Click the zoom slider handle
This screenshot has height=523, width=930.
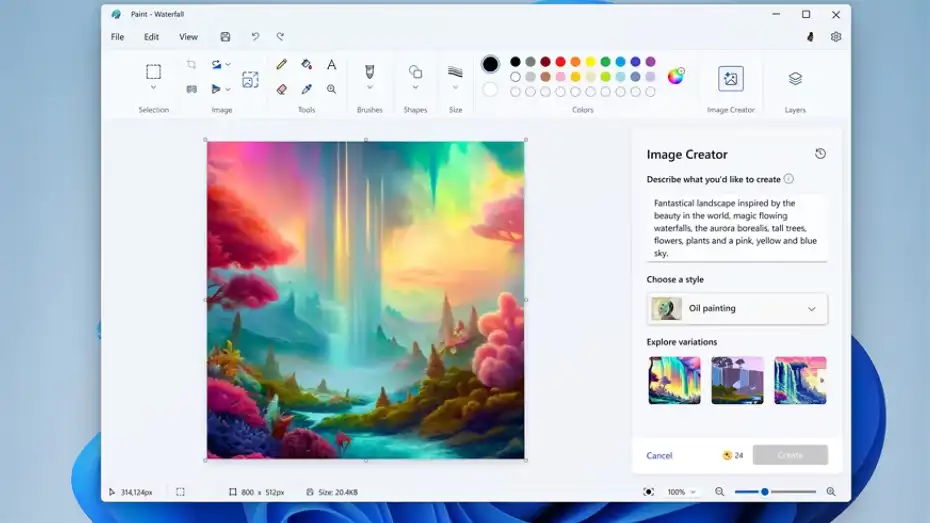click(x=765, y=492)
